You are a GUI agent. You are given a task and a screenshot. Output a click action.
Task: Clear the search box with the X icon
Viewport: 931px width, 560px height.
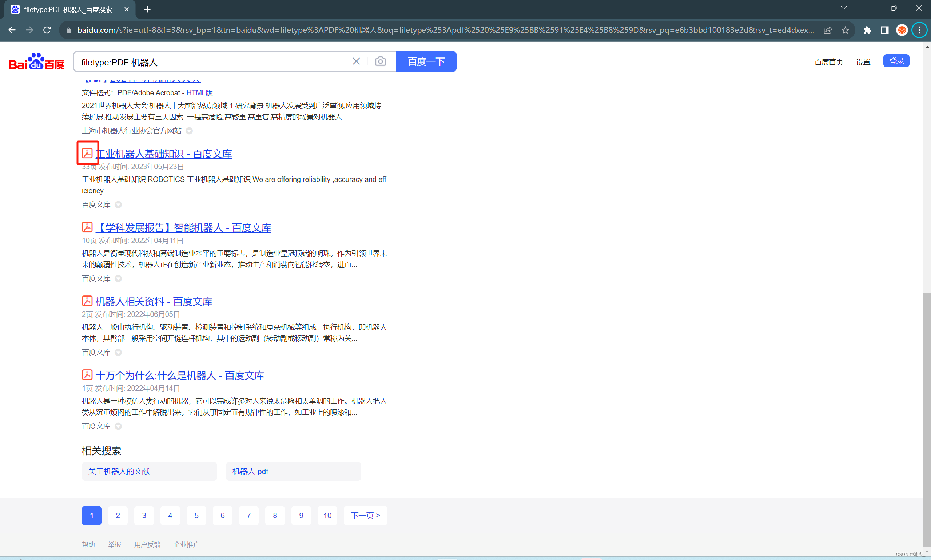356,61
